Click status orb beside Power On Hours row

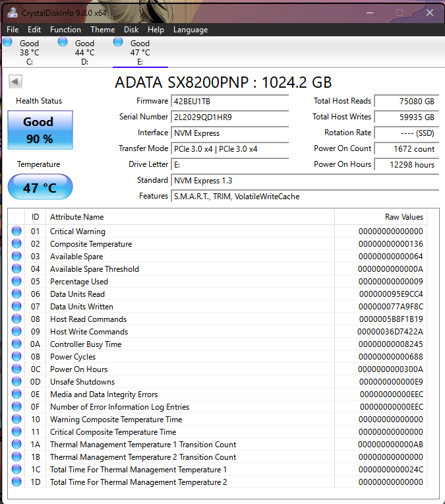[16, 369]
